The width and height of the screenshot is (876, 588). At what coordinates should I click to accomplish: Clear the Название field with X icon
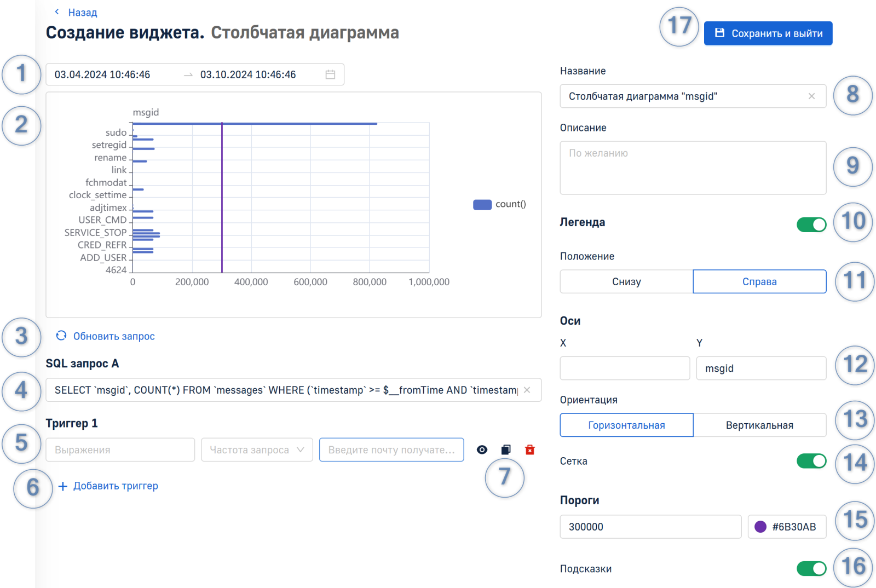tap(811, 96)
